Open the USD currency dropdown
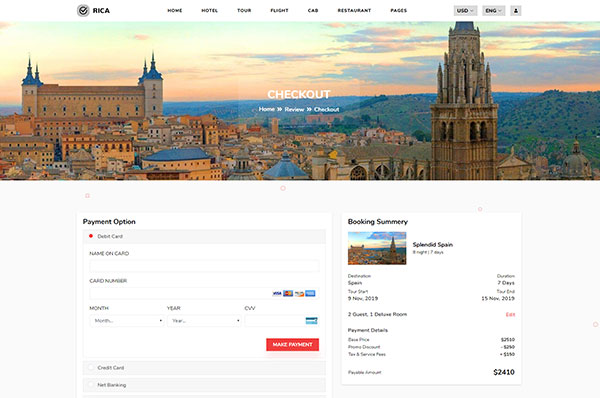 [465, 11]
